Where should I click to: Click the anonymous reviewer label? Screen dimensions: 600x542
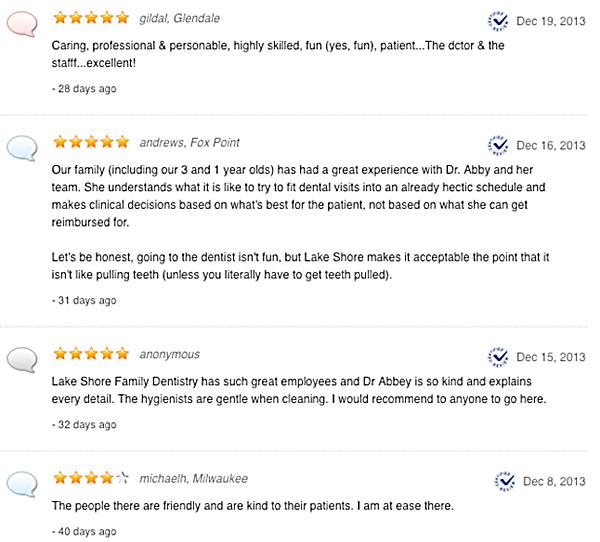(x=170, y=354)
